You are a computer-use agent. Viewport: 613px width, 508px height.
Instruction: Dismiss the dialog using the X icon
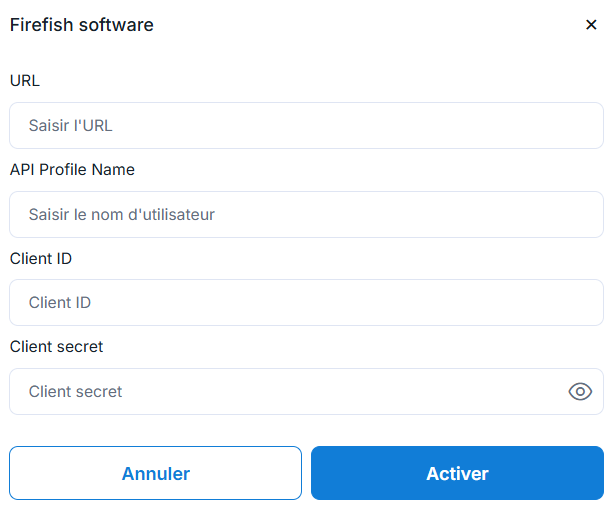pyautogui.click(x=591, y=25)
